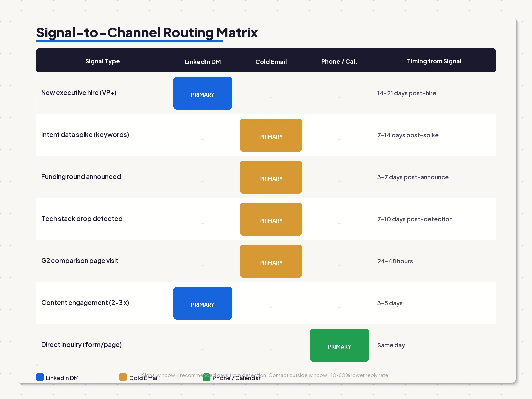
Task: Click the timing 3-5 days
Action: (390, 303)
